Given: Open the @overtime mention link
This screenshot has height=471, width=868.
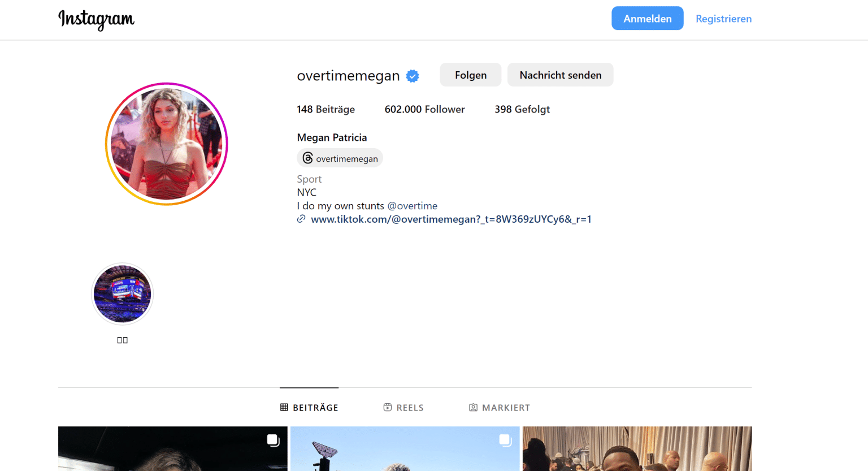Looking at the screenshot, I should coord(412,206).
